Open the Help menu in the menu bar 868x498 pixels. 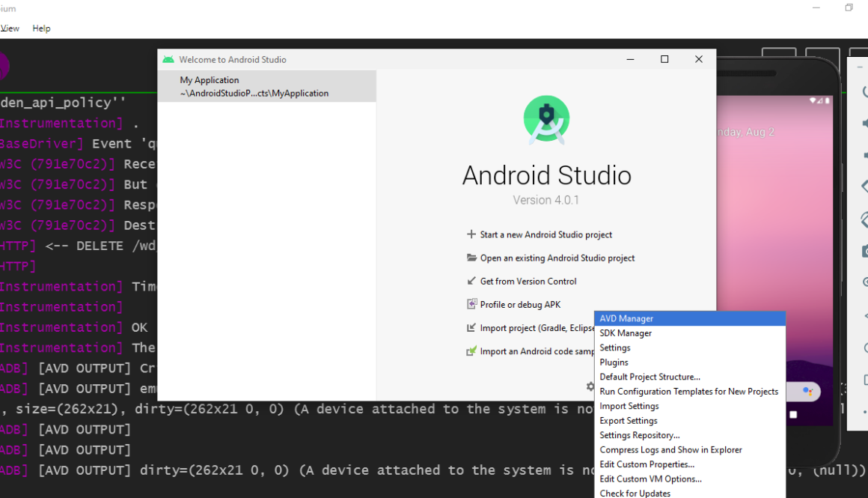(41, 28)
